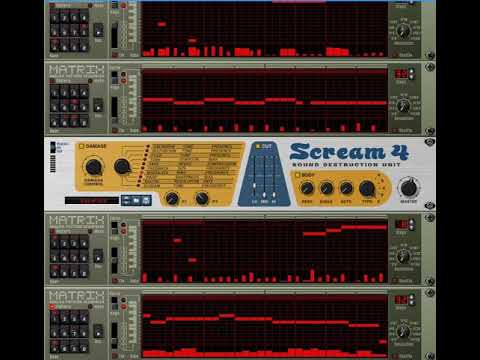Click the save patch disk icon on Scream 4

point(146,200)
